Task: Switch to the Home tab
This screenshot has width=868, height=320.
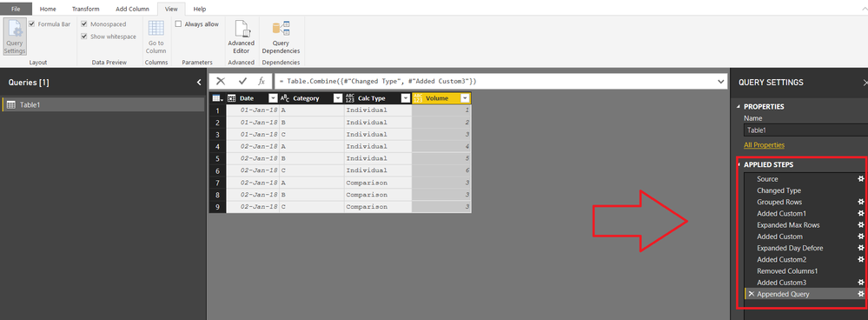Action: [48, 9]
